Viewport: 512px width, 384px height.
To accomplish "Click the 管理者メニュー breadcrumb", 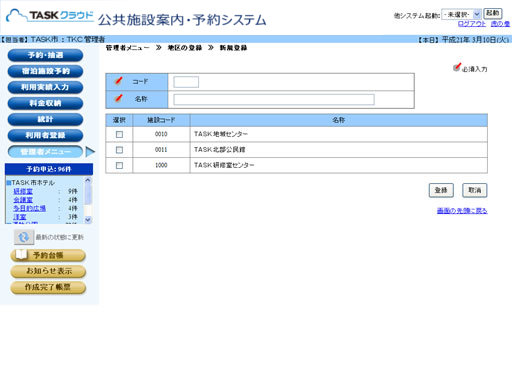I will (x=128, y=48).
